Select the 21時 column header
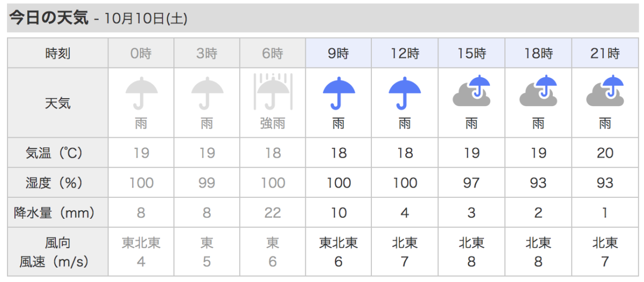 [605, 53]
